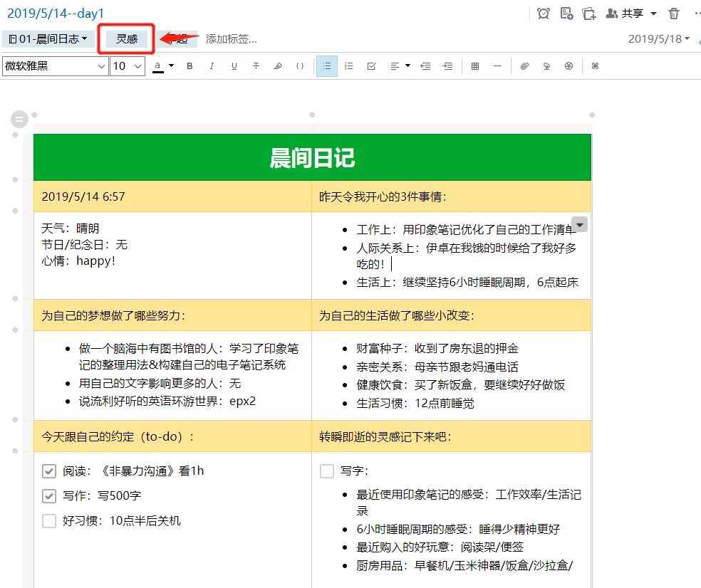Image resolution: width=701 pixels, height=588 pixels.
Task: Open the font color swatch
Action: pyautogui.click(x=158, y=66)
